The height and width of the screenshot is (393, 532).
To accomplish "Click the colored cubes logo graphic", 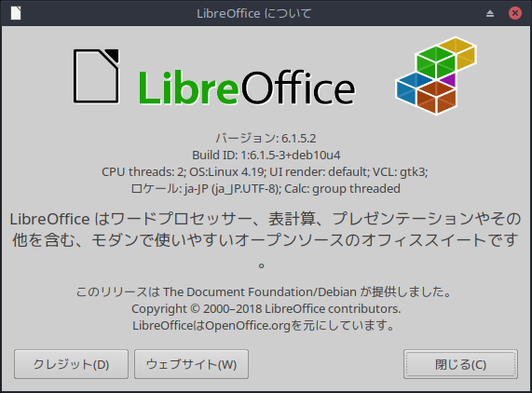I will point(436,76).
